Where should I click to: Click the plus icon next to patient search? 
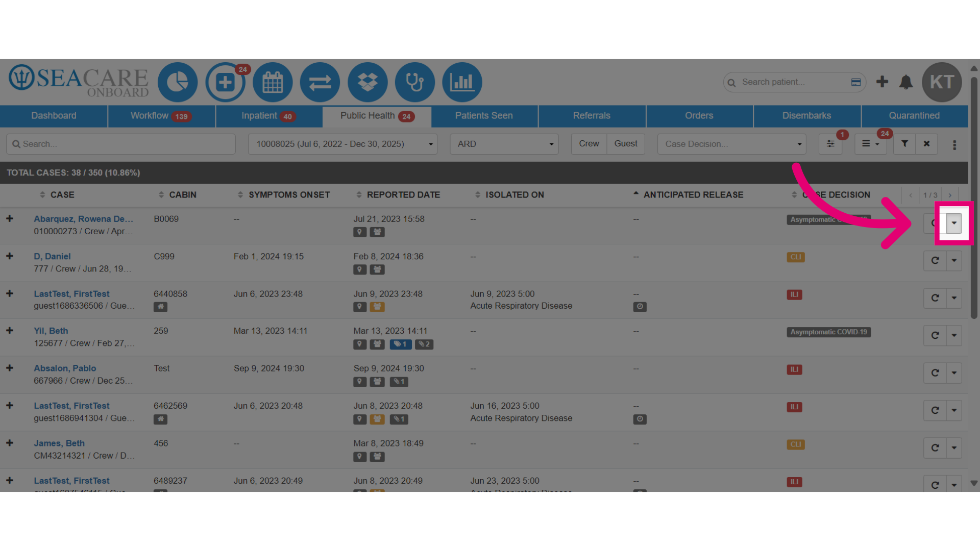(882, 82)
